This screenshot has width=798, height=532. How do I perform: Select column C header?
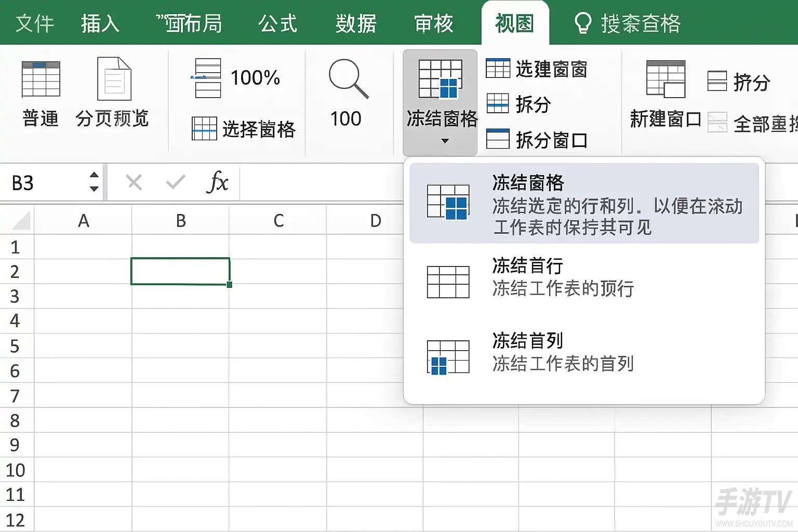coord(278,220)
